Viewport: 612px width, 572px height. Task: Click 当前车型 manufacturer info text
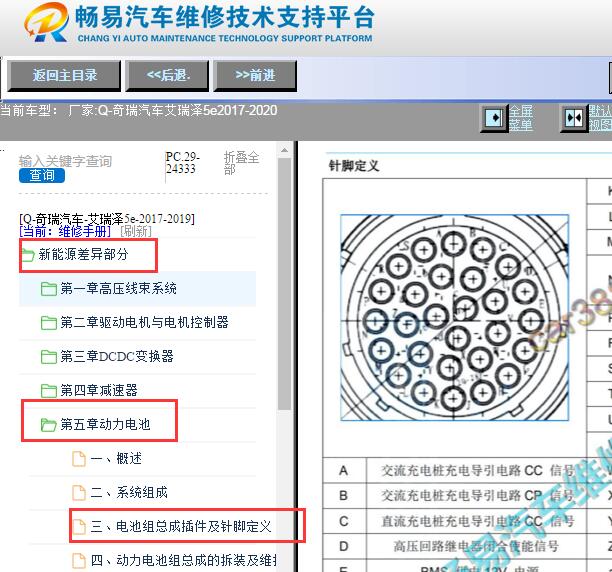point(139,110)
